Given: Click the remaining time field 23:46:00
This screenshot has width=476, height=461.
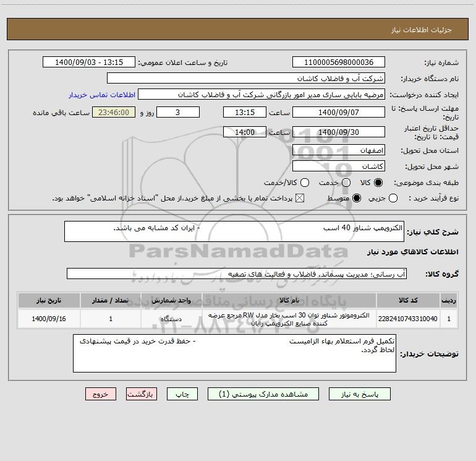Looking at the screenshot, I should click(x=114, y=112).
